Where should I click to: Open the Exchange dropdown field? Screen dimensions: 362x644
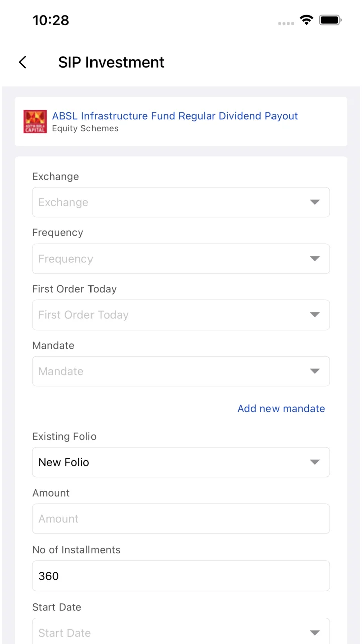[181, 202]
